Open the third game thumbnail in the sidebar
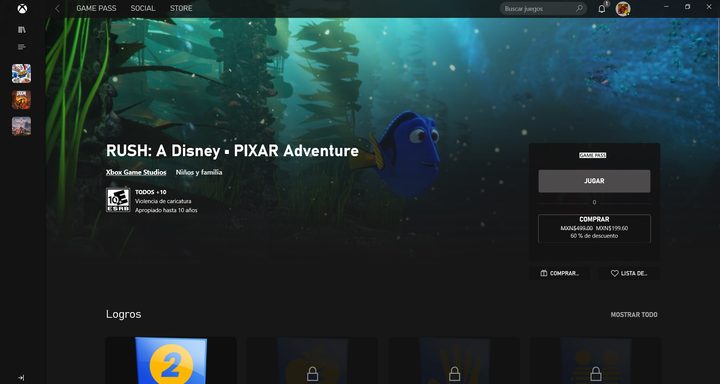The image size is (720, 384). (22, 126)
